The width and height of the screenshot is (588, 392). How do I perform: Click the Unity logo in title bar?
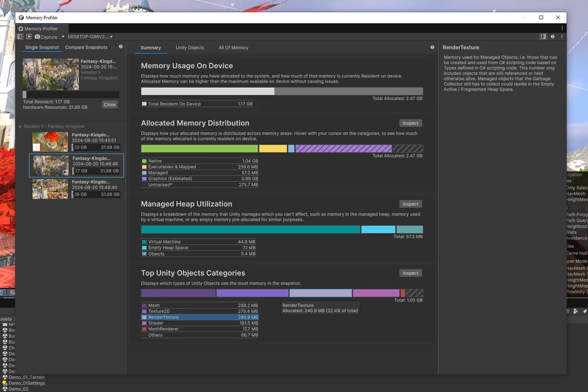(x=21, y=18)
